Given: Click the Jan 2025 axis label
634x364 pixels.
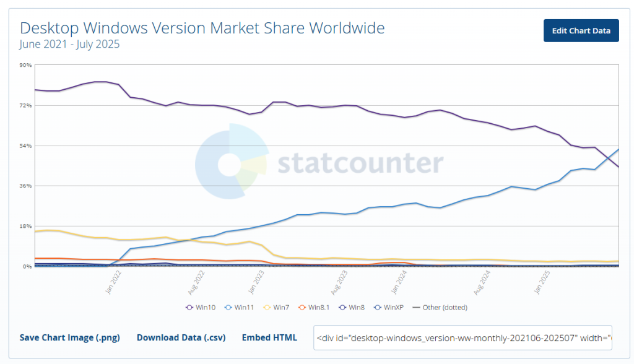Looking at the screenshot, I should tap(542, 282).
